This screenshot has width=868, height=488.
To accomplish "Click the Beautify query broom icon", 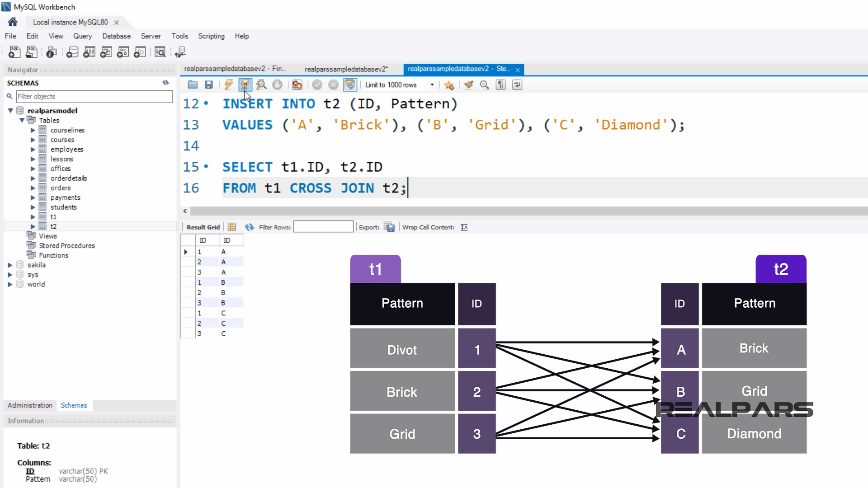I will (x=468, y=84).
